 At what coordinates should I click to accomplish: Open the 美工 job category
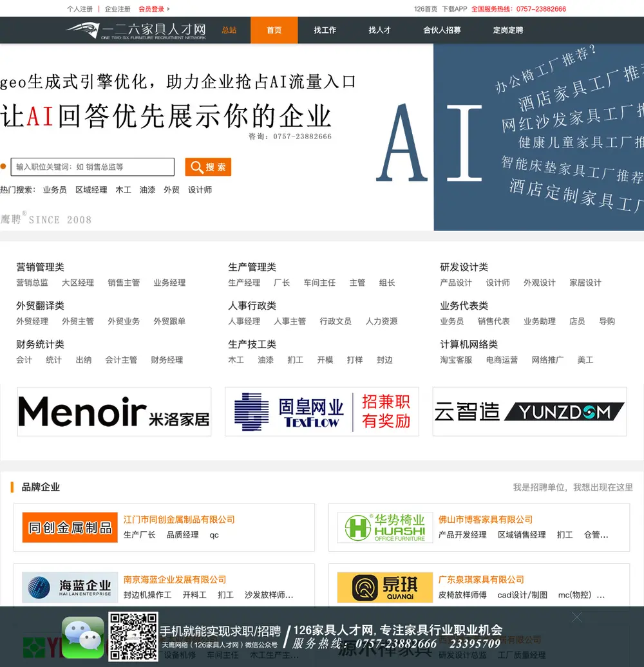point(585,360)
